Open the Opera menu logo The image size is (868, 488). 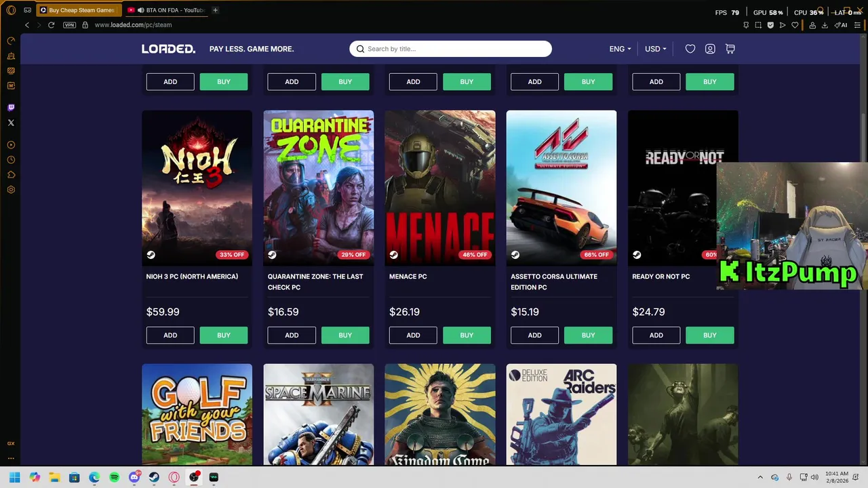tap(11, 10)
